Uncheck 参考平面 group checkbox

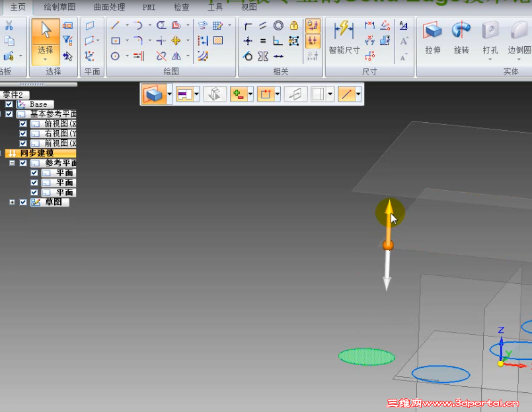pyautogui.click(x=23, y=163)
